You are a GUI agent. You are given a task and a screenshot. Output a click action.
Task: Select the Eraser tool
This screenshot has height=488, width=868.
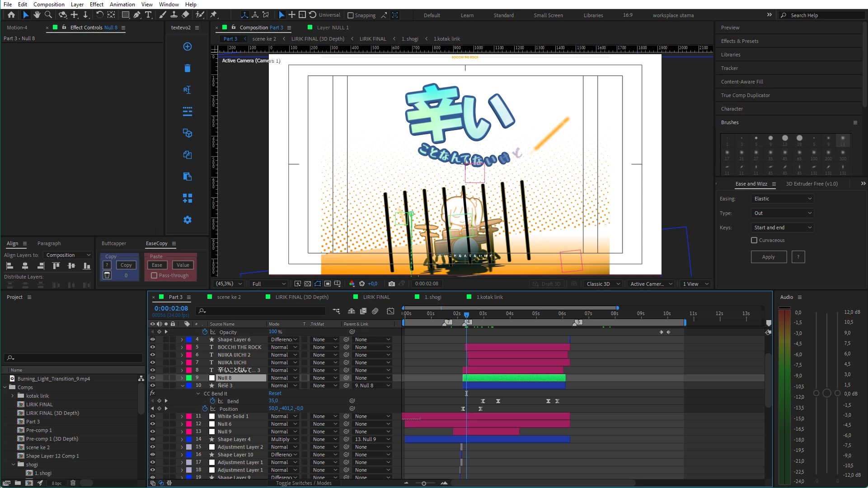click(185, 15)
